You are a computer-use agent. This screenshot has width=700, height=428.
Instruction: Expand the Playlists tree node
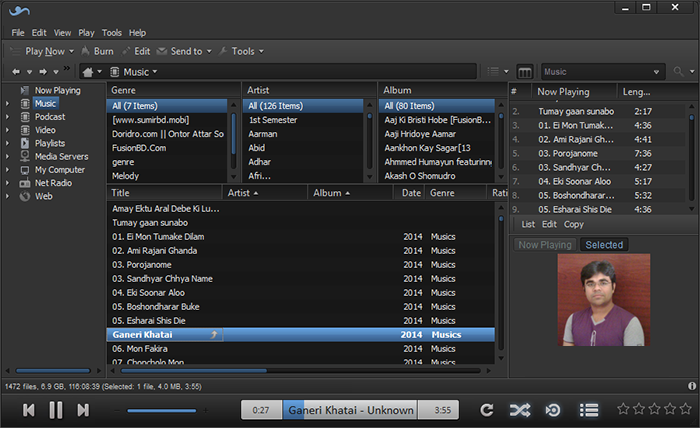(8, 143)
